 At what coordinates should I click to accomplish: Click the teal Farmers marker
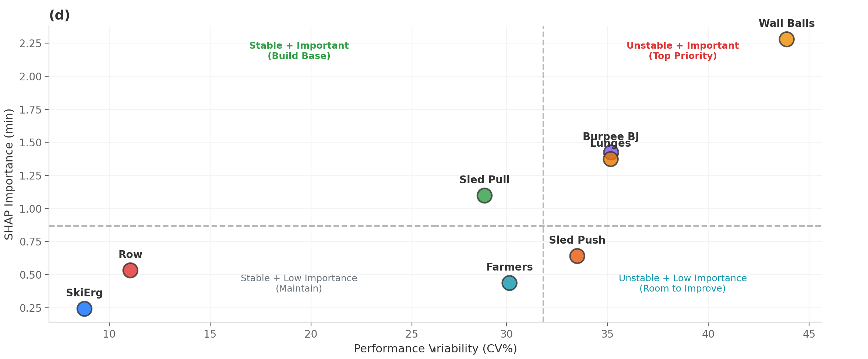click(x=509, y=283)
